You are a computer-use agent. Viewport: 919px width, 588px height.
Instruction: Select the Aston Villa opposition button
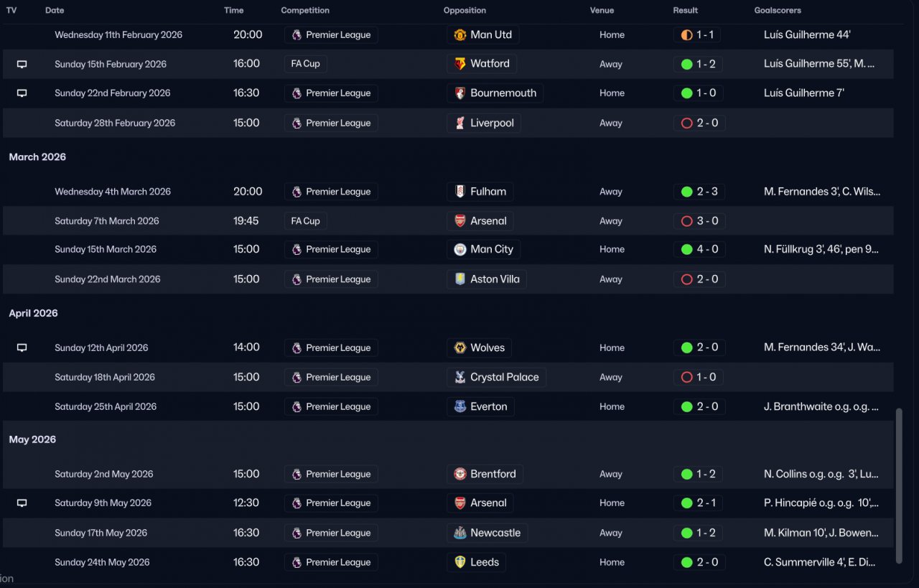pos(487,279)
